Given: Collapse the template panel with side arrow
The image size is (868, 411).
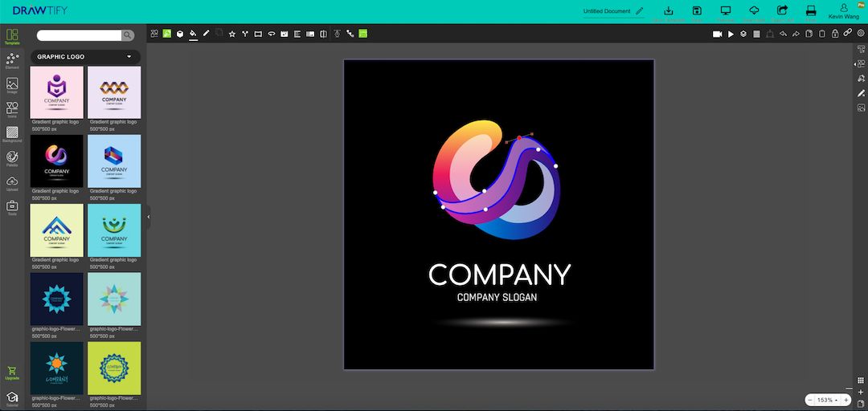Looking at the screenshot, I should pos(149,216).
